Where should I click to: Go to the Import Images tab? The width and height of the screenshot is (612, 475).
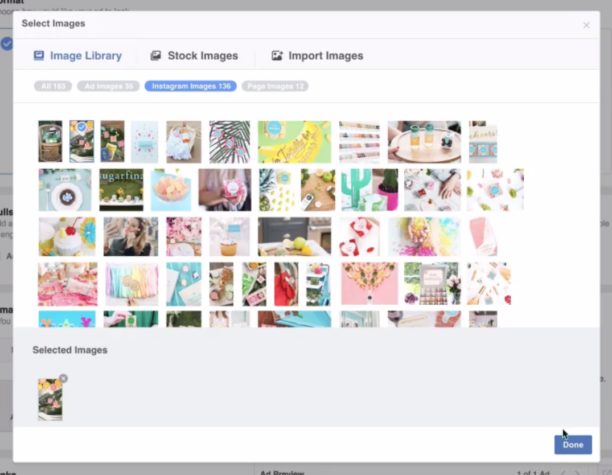pyautogui.click(x=317, y=56)
